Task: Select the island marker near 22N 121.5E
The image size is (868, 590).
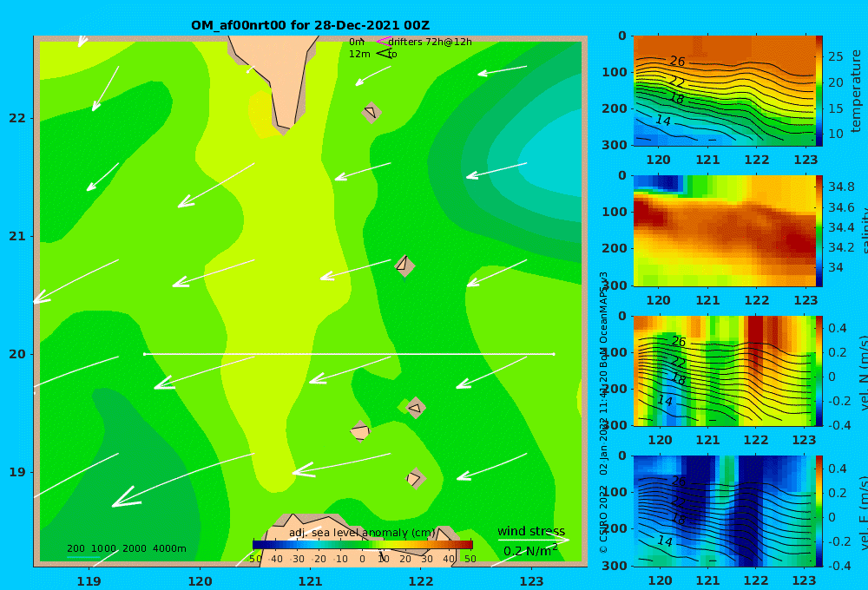Action: (371, 112)
